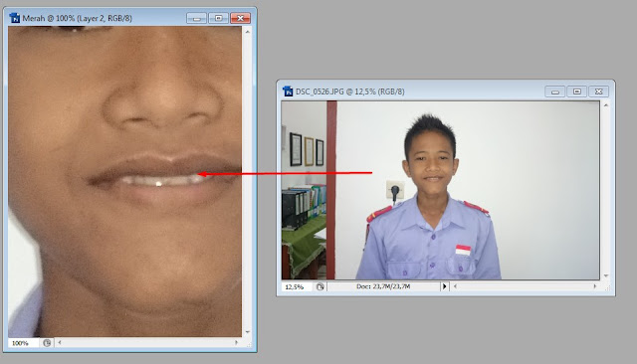
Task: Close the Merah document window
Action: 241,18
